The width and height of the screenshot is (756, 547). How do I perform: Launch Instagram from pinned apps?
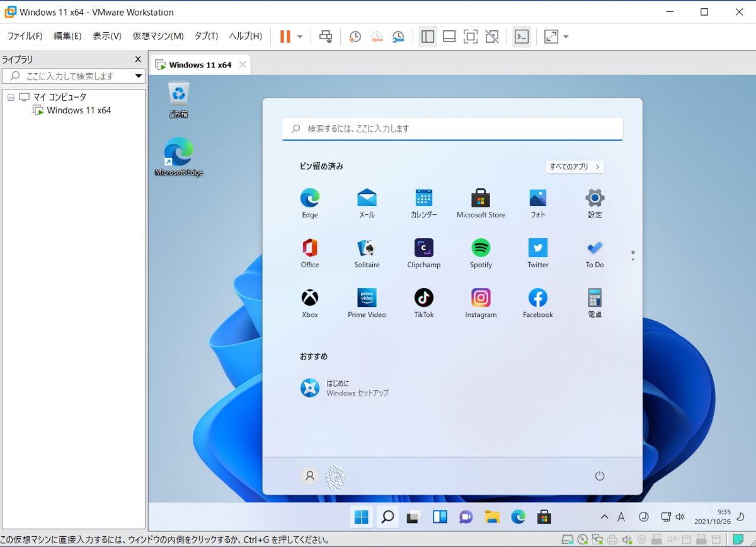[481, 303]
